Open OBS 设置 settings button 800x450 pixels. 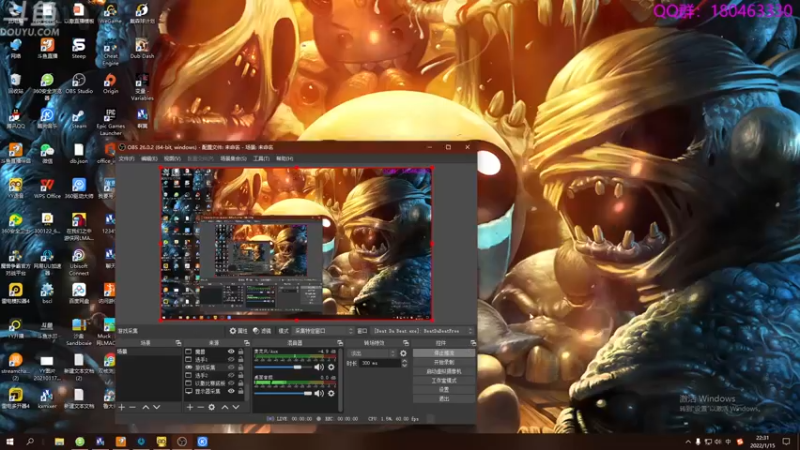point(444,390)
